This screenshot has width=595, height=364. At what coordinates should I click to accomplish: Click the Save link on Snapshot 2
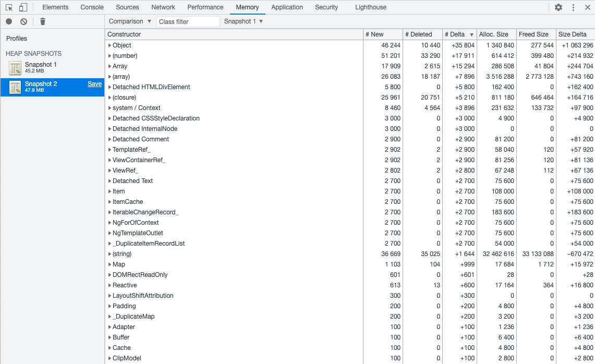coord(94,83)
